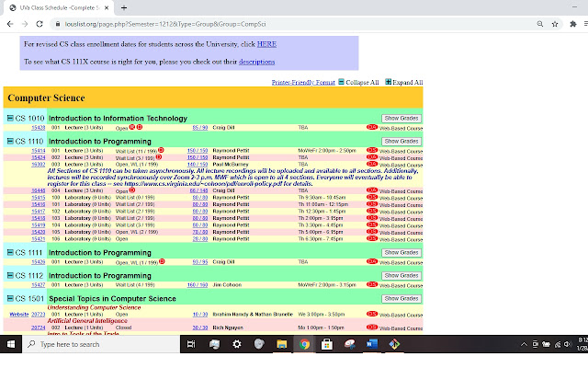Switch to Chrome on the taskbar

[304, 344]
